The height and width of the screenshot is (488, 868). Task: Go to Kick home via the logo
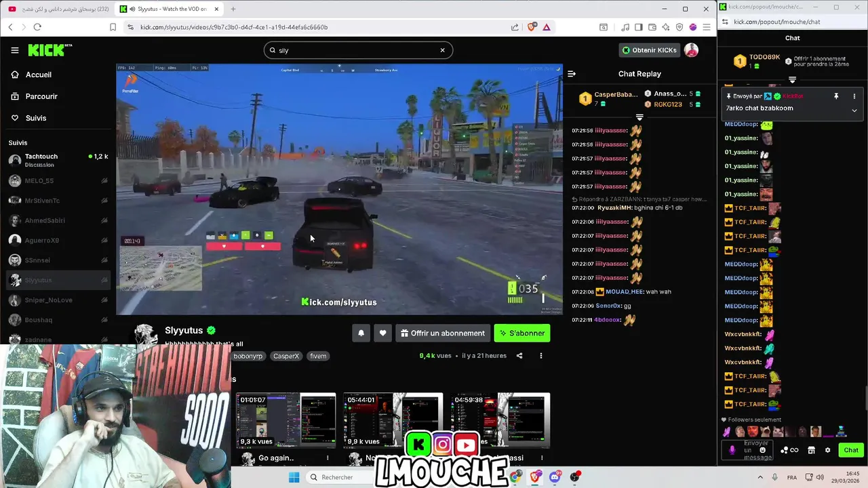pyautogui.click(x=50, y=50)
